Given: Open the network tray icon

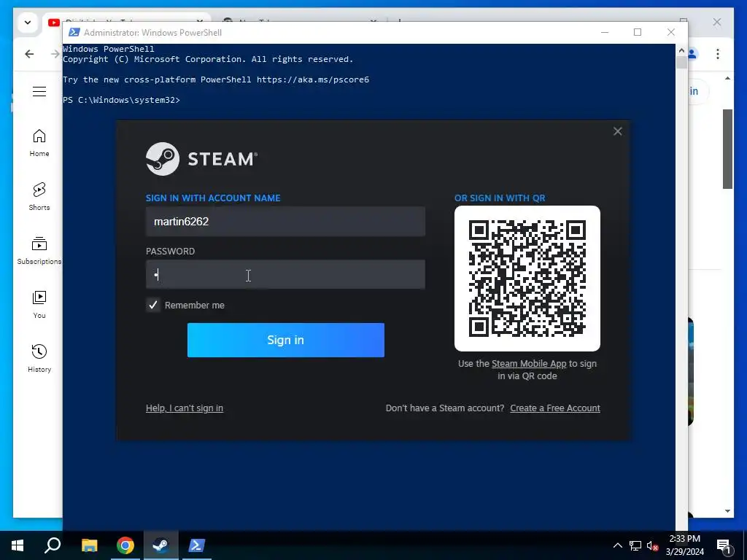Looking at the screenshot, I should (635, 545).
